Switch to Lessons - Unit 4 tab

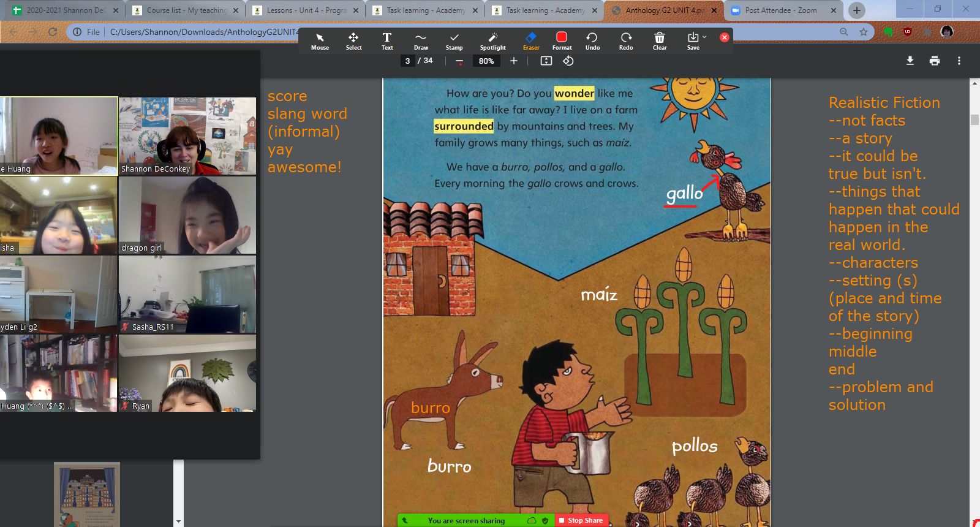point(306,10)
